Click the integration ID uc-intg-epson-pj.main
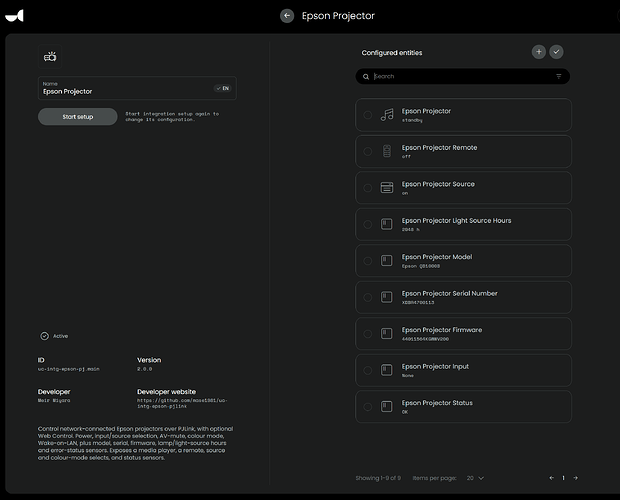The image size is (620, 500). pyautogui.click(x=68, y=369)
